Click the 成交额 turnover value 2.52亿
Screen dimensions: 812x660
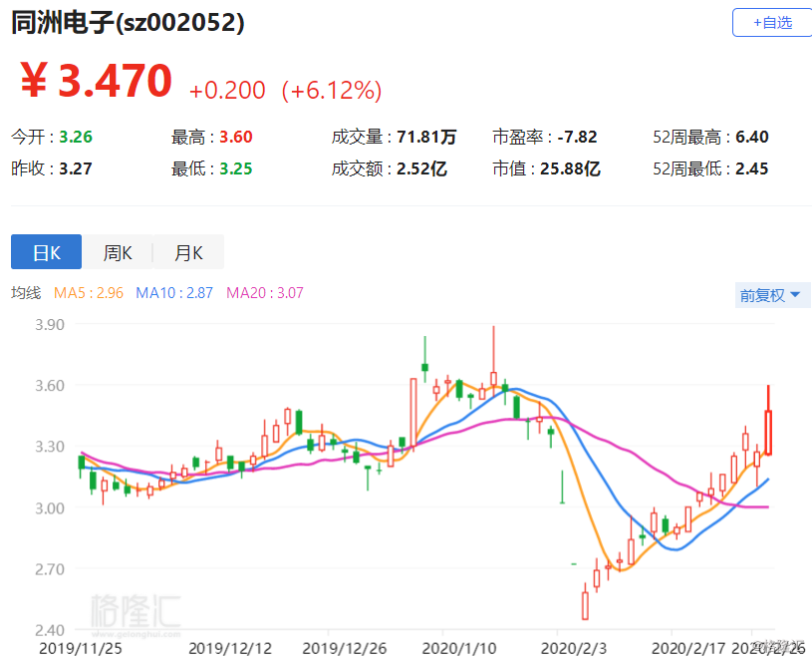click(421, 168)
